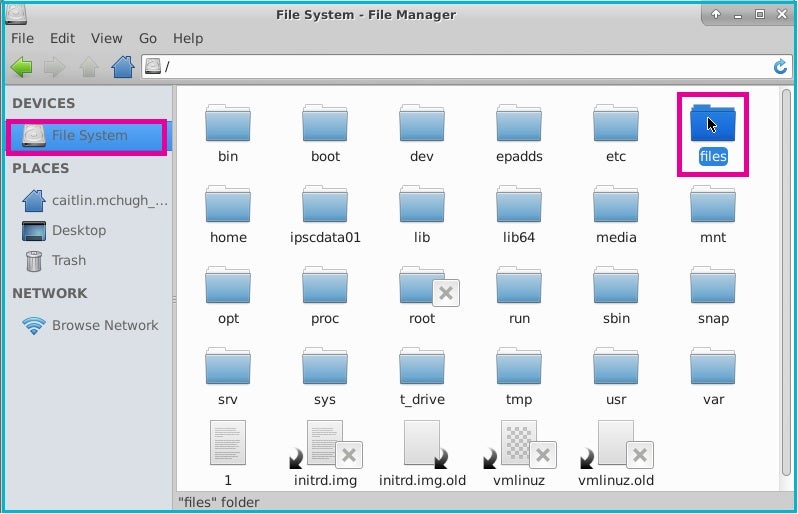Reload the current folder view
The image size is (798, 514).
(x=780, y=67)
